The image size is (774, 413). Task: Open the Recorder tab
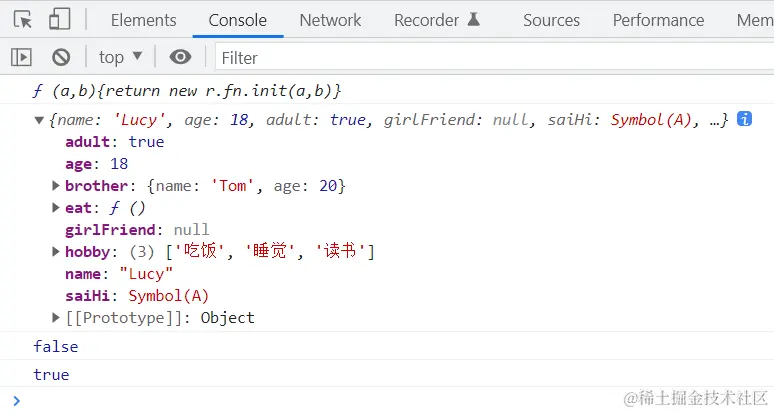[426, 20]
